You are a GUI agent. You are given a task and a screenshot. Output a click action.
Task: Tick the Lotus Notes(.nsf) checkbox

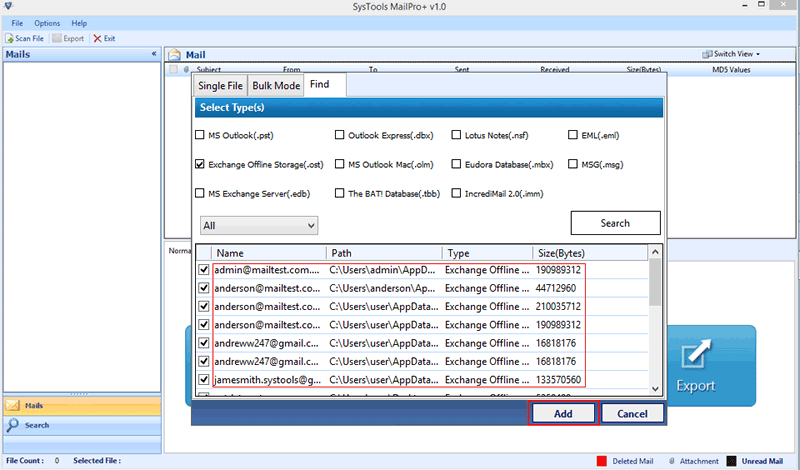pos(456,135)
